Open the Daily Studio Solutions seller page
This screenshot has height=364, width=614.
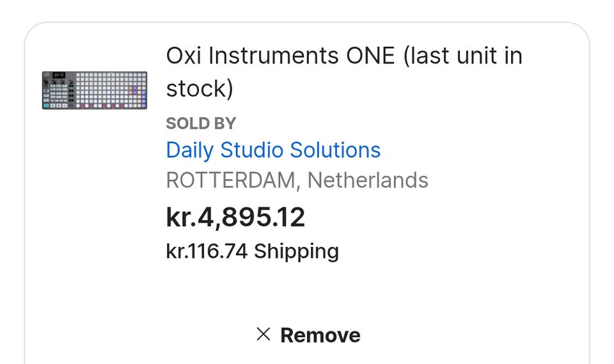[x=273, y=150]
